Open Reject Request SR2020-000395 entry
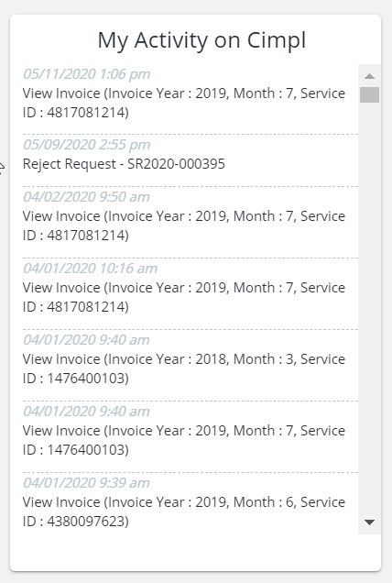The width and height of the screenshot is (392, 583). click(124, 164)
